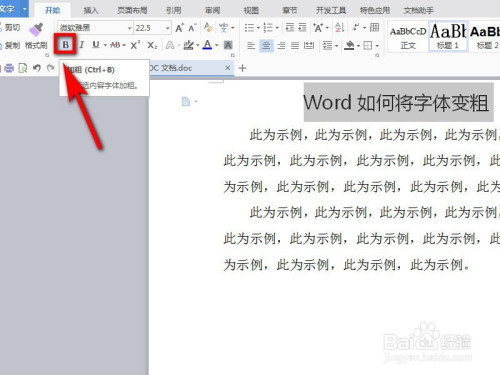500x375 pixels.
Task: Decrease font size
Action: (x=192, y=28)
